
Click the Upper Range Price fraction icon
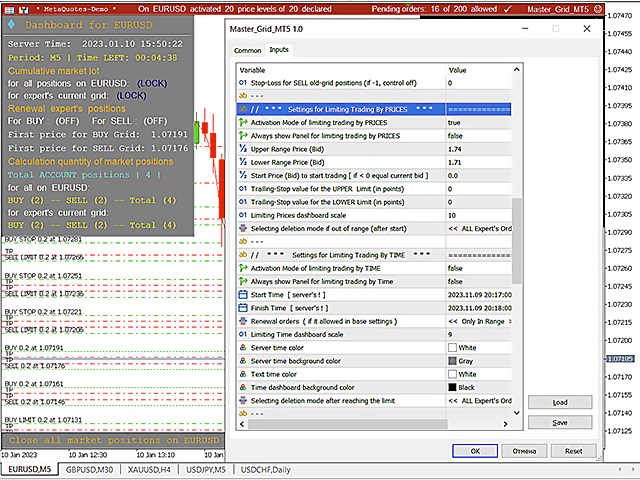coord(241,149)
